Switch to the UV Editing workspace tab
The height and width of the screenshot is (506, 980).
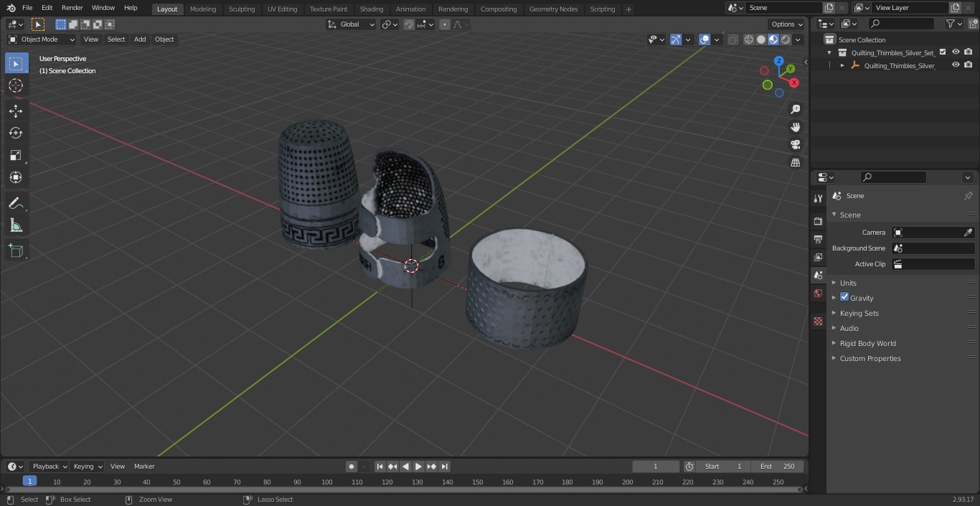282,9
